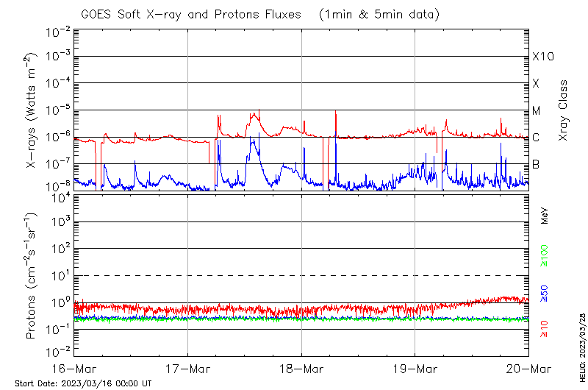This screenshot has height=390, width=588.
Task: Click the green '≥100' MeV legend label
Action: coord(544,256)
